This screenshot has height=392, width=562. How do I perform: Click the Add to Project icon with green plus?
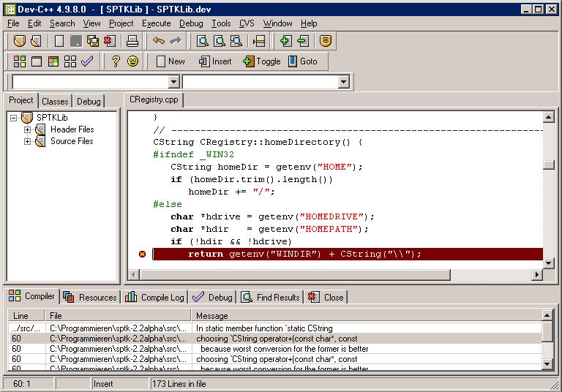click(x=285, y=41)
